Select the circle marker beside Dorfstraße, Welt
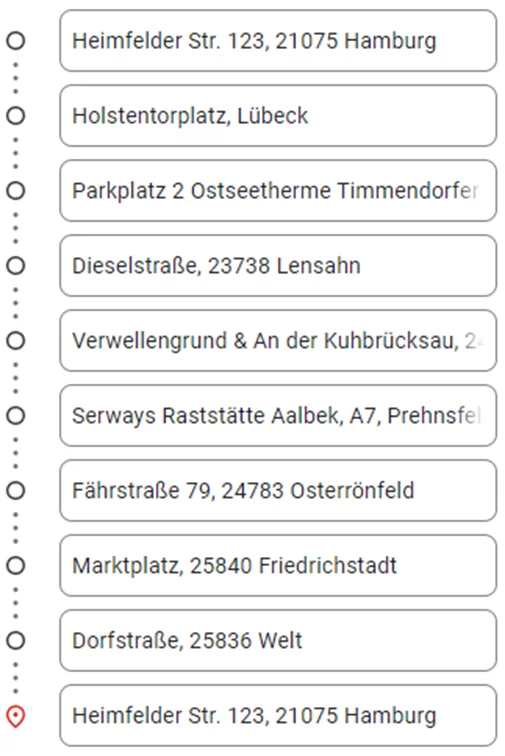505x756 pixels. [15, 640]
